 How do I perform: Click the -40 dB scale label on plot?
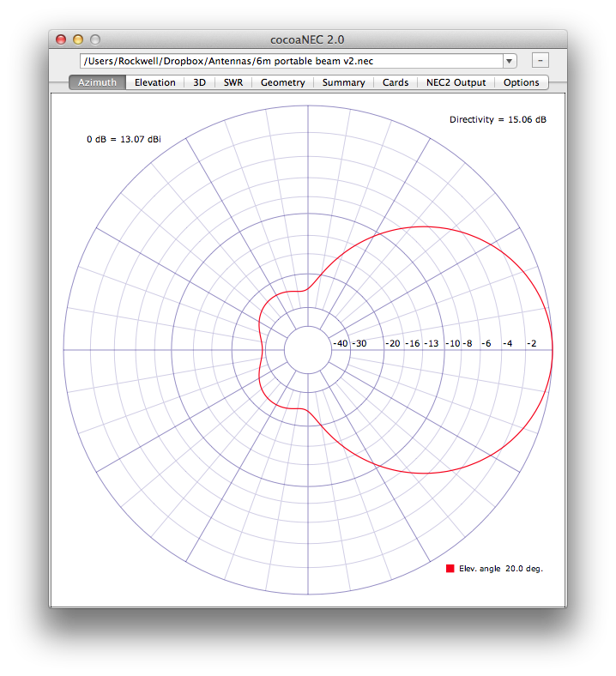341,343
